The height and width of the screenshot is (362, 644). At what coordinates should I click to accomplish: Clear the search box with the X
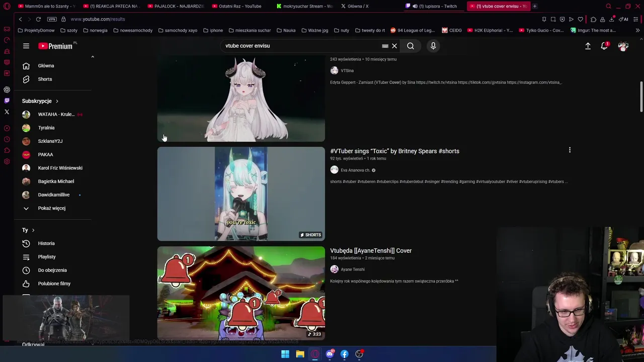coord(394,46)
